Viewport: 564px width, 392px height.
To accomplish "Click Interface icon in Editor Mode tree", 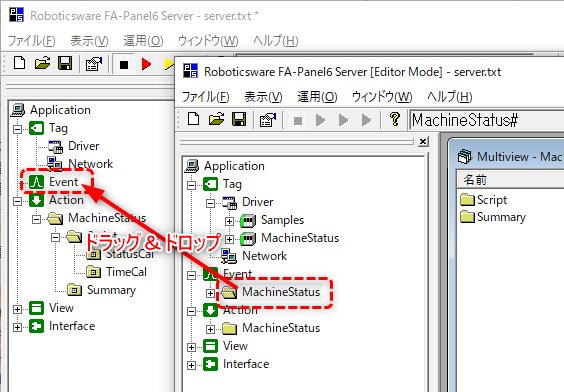I will 210,364.
